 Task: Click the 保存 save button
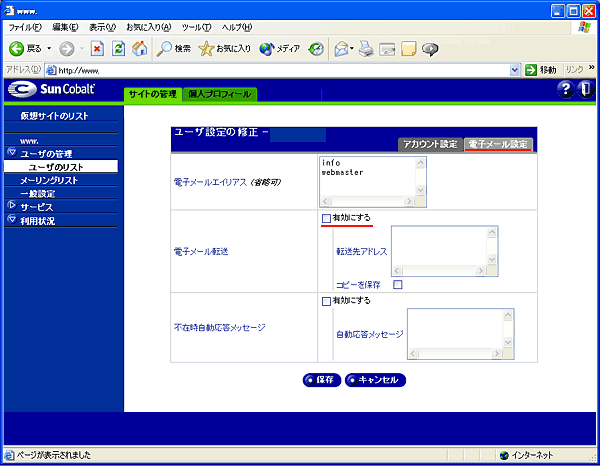click(x=320, y=380)
